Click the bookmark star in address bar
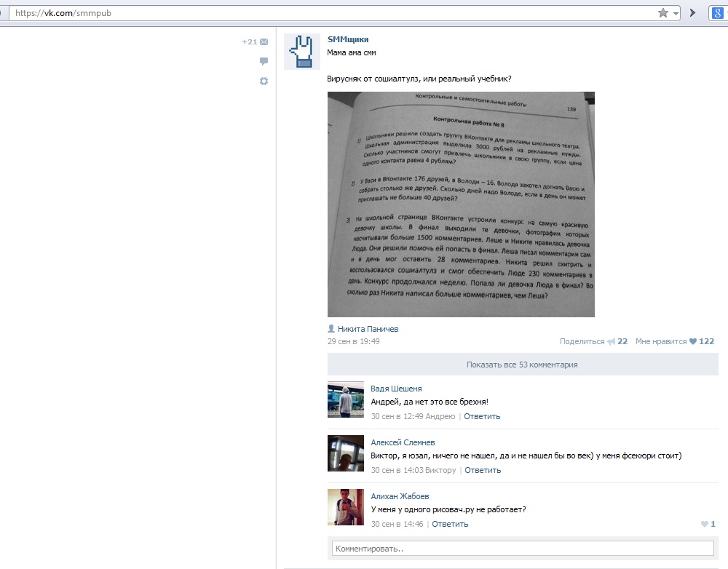 663,13
